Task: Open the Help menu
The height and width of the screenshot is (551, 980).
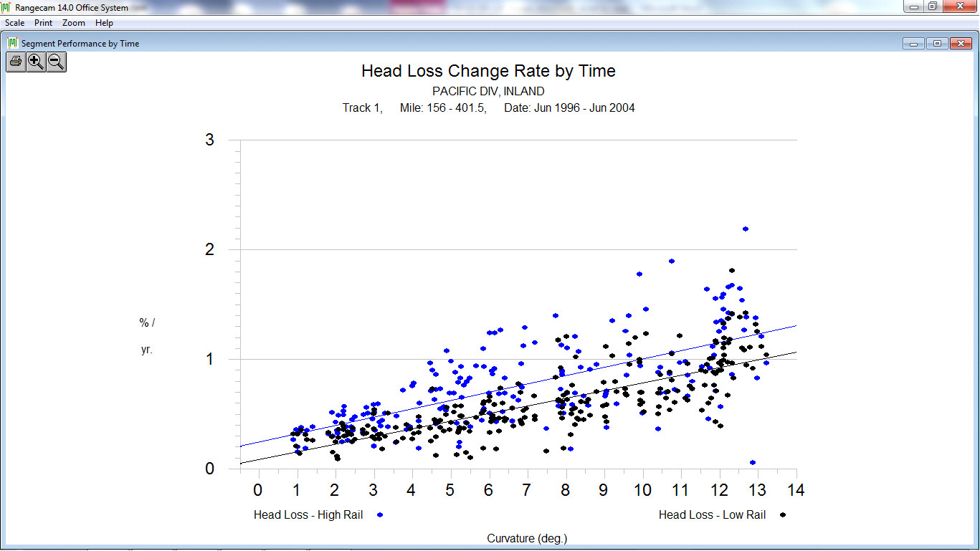Action: [104, 23]
